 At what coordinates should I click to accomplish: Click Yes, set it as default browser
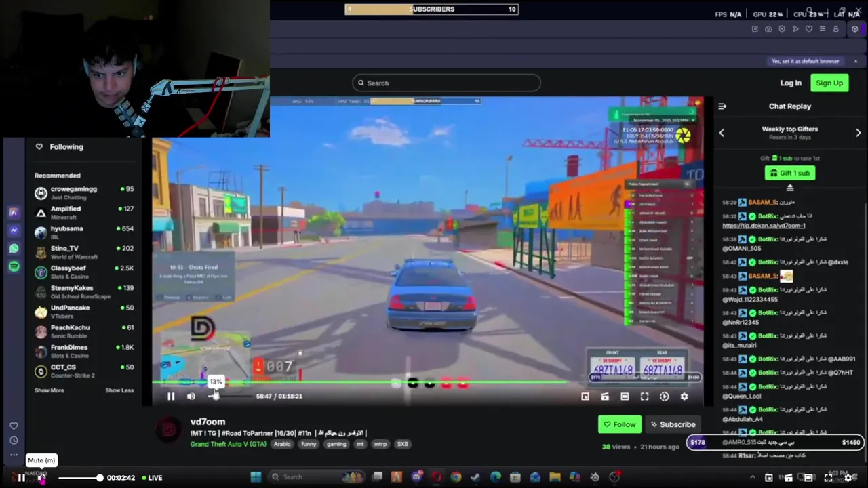pos(805,61)
